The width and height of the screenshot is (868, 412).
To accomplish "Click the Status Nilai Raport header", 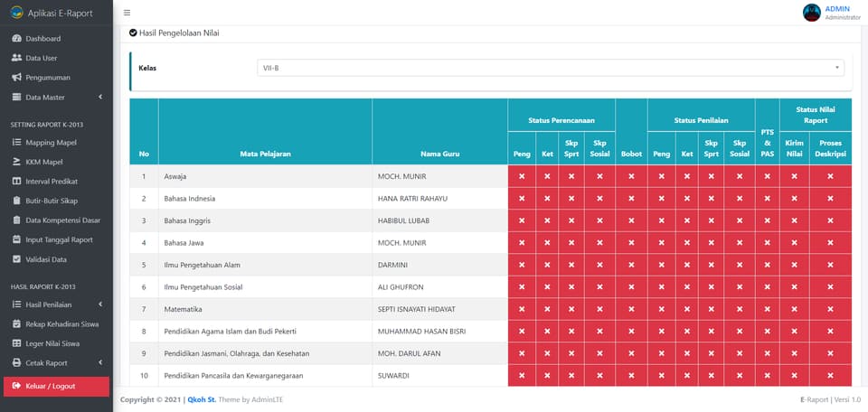I will point(816,115).
